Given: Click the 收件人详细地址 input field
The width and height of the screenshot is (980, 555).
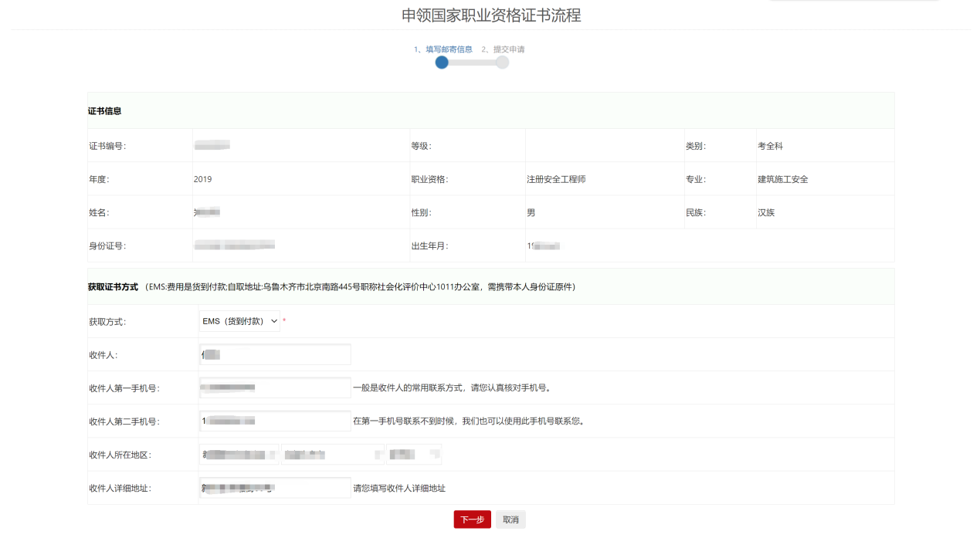Looking at the screenshot, I should click(x=275, y=488).
